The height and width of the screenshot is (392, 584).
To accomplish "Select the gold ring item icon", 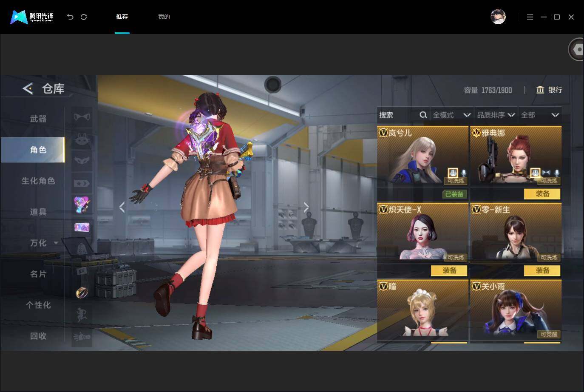I will [x=82, y=293].
